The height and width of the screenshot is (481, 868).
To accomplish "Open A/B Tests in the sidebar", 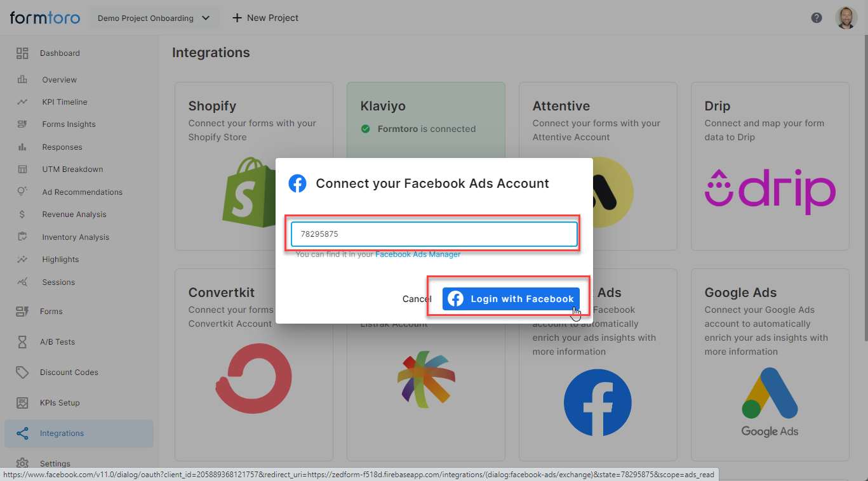I will click(x=57, y=342).
